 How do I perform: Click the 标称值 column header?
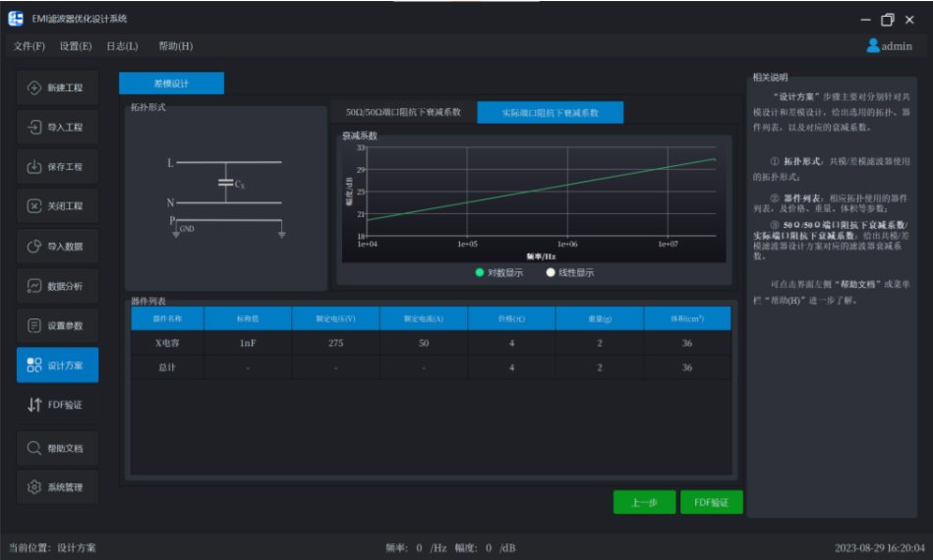click(248, 318)
